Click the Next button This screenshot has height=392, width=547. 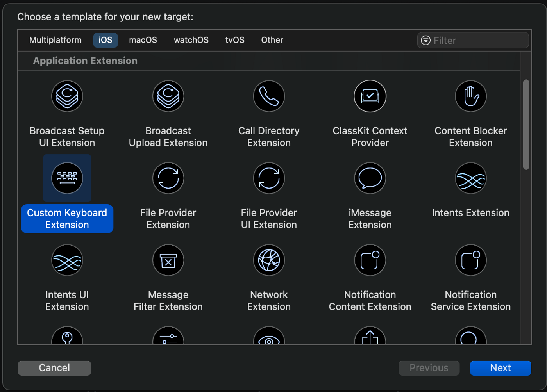coord(501,368)
